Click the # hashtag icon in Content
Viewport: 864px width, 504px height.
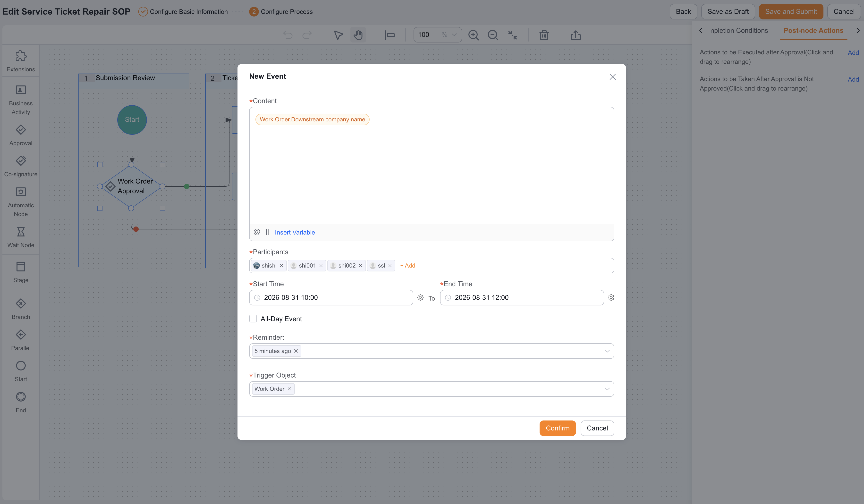click(267, 232)
